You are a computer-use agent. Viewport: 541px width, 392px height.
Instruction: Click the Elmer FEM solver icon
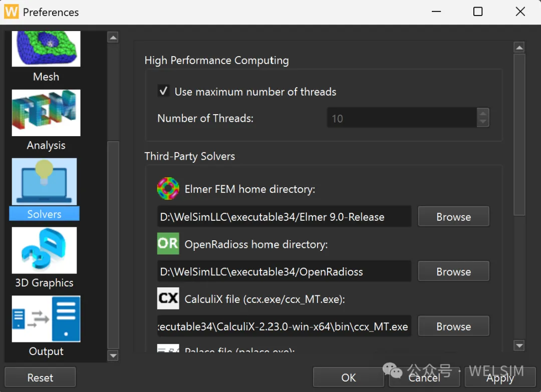tap(168, 189)
